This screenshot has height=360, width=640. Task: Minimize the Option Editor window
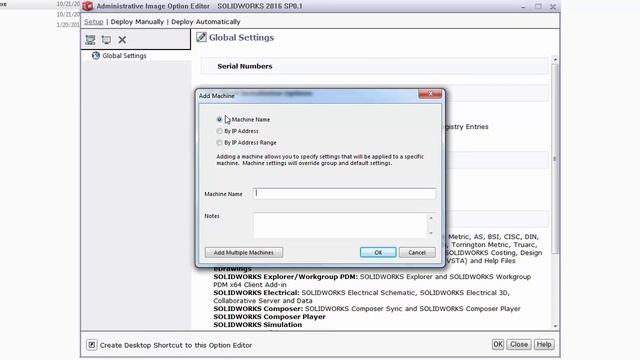click(x=523, y=7)
